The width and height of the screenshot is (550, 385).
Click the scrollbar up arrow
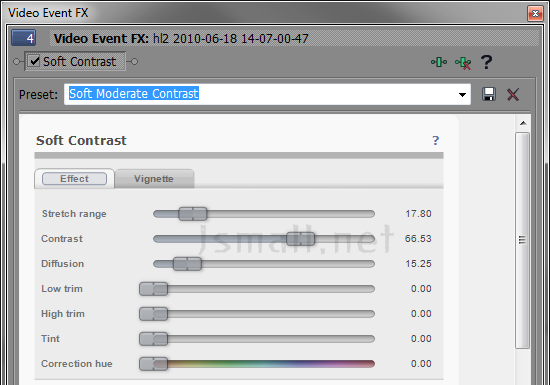[523, 123]
